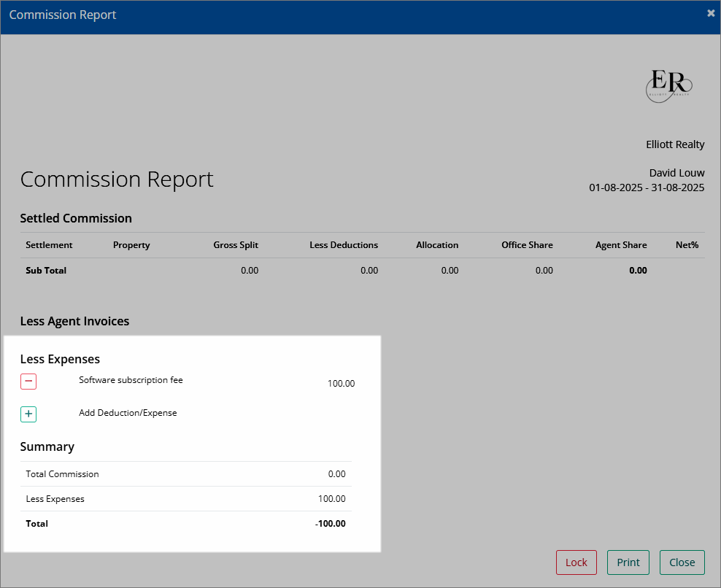
Task: Click the Less Agent Invoices heading
Action: coord(74,321)
